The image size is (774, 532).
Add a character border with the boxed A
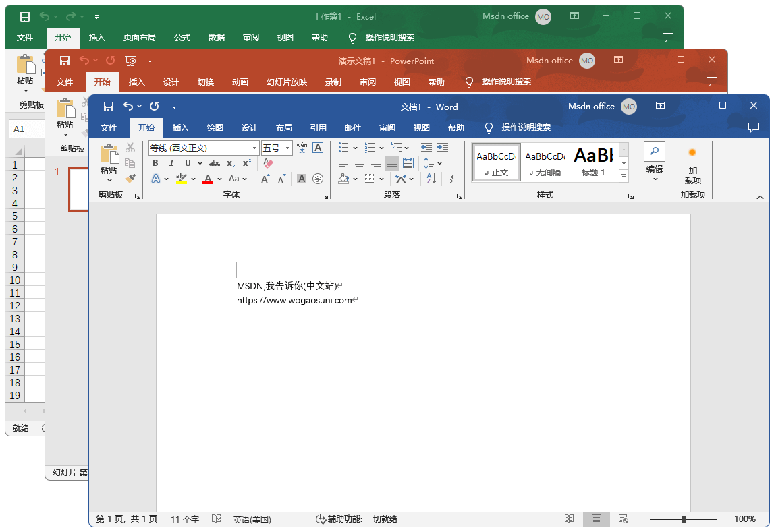318,148
